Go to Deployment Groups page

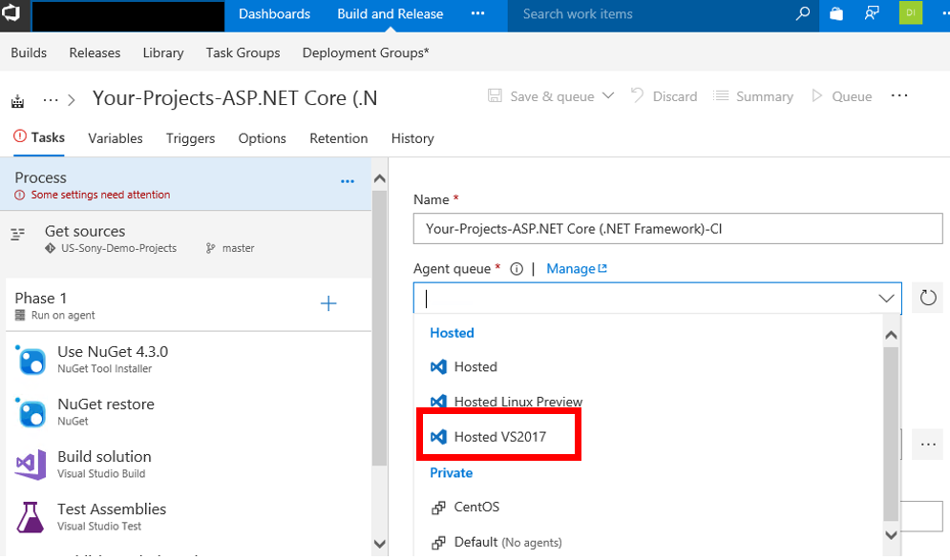(x=366, y=52)
